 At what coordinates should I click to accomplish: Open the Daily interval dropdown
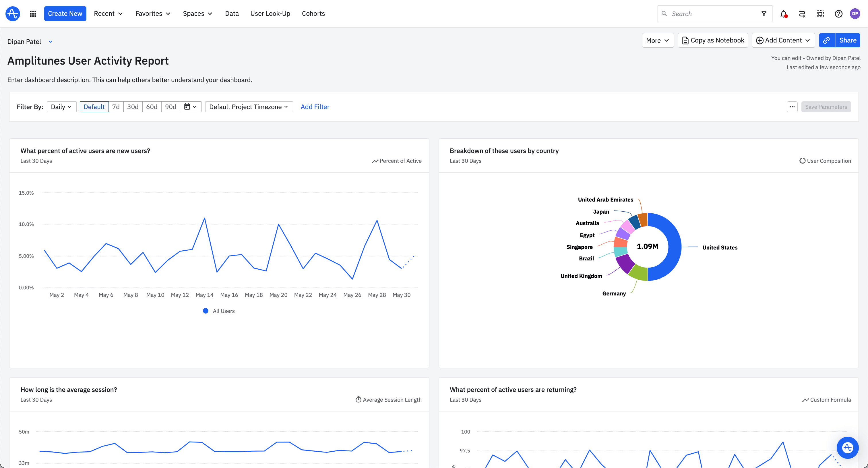click(x=61, y=107)
